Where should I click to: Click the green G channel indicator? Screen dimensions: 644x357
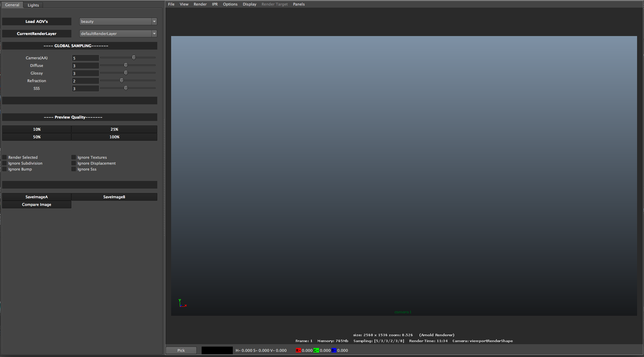(x=316, y=350)
